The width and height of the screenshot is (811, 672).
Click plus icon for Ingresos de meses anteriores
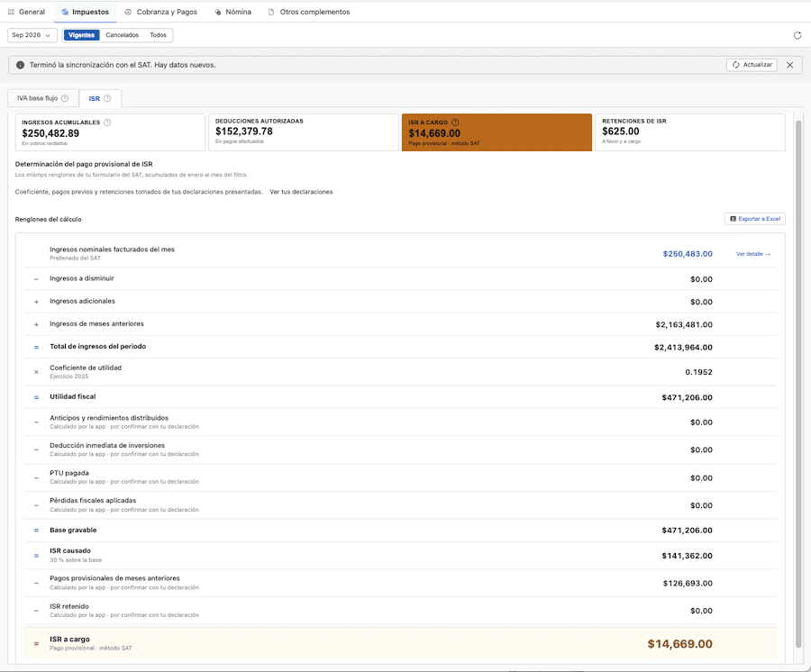click(36, 324)
